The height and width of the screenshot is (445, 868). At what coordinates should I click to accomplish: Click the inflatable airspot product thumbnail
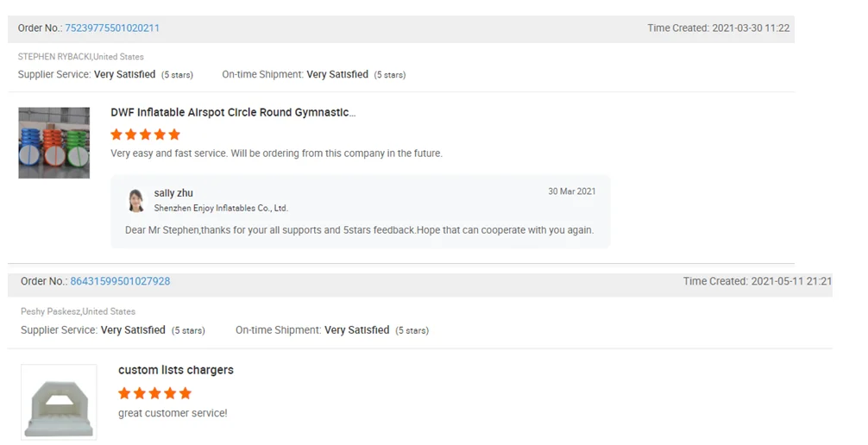click(54, 142)
